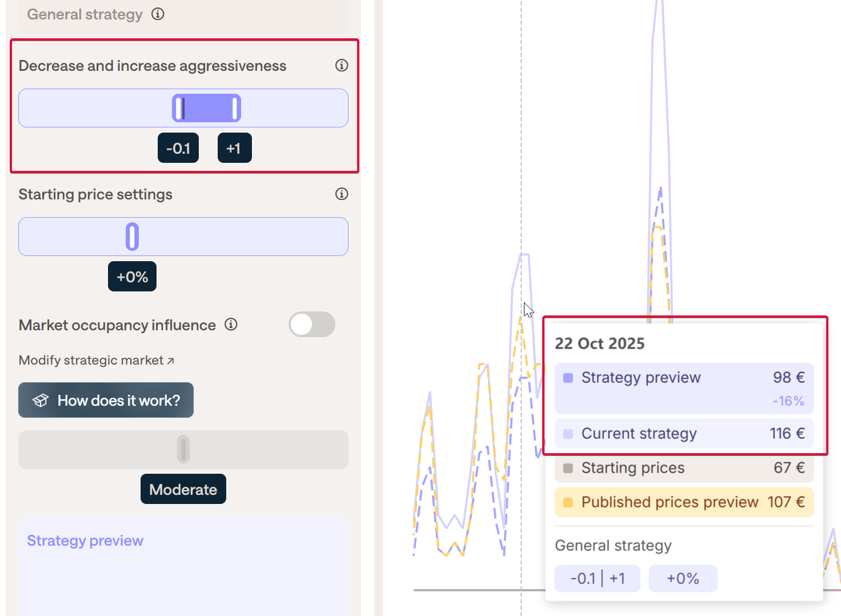
Task: Click the Moderate label badge
Action: tap(183, 489)
